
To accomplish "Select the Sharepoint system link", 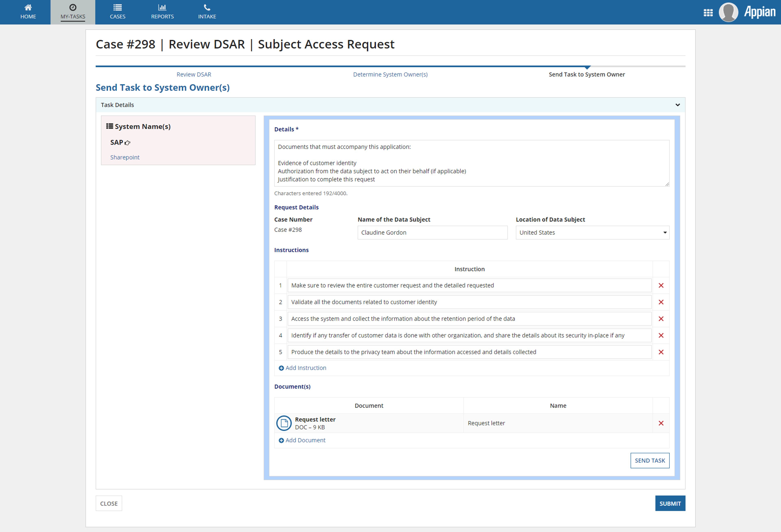I will click(125, 157).
